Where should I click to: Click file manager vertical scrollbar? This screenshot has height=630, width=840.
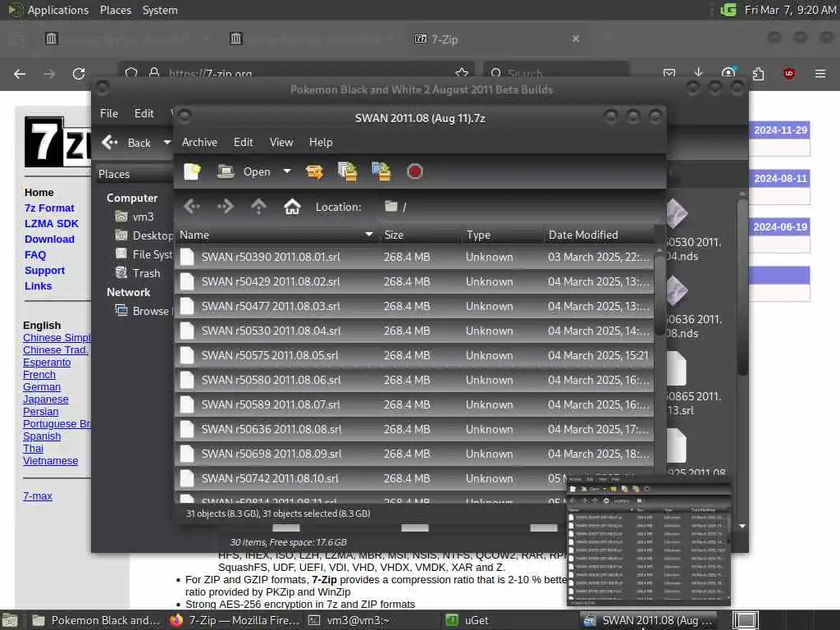click(x=742, y=286)
